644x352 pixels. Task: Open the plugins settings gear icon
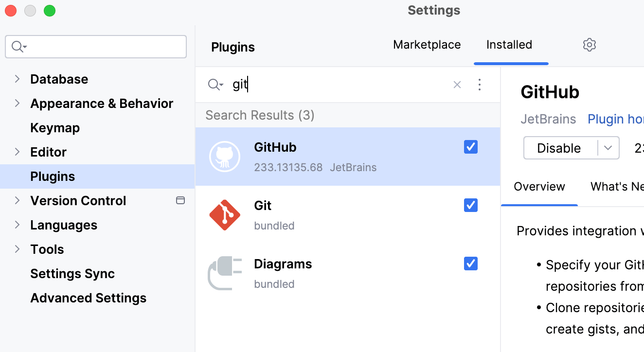pos(590,44)
